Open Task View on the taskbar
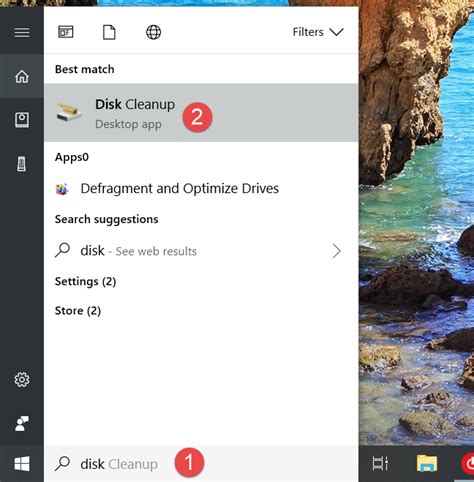Image resolution: width=474 pixels, height=482 pixels. click(x=380, y=463)
